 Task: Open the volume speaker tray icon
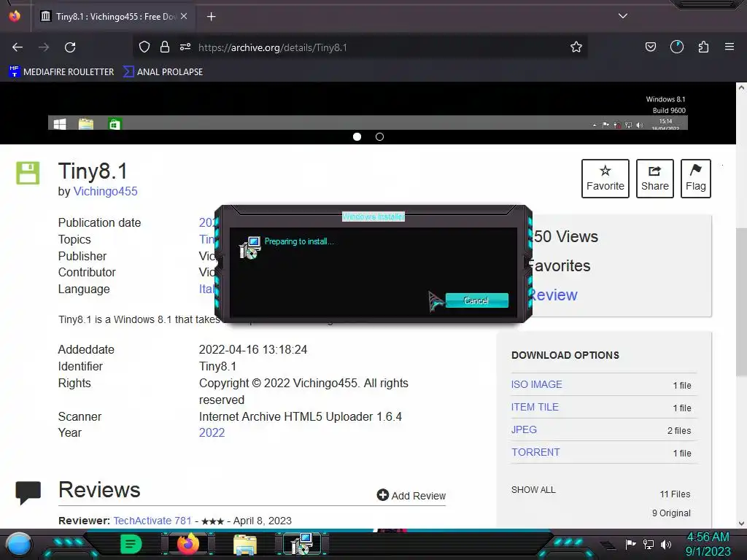click(x=665, y=544)
